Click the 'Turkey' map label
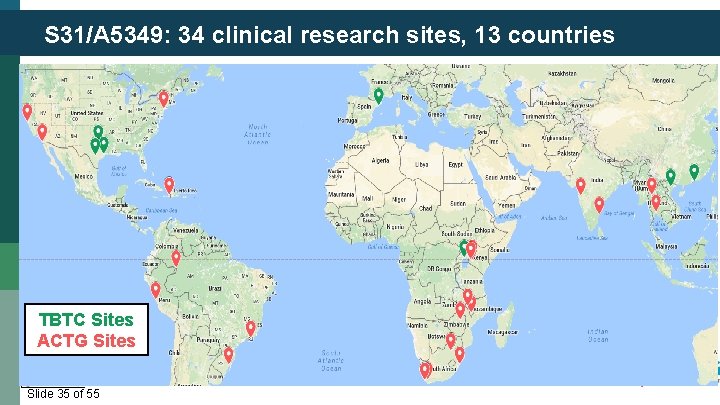 472,117
